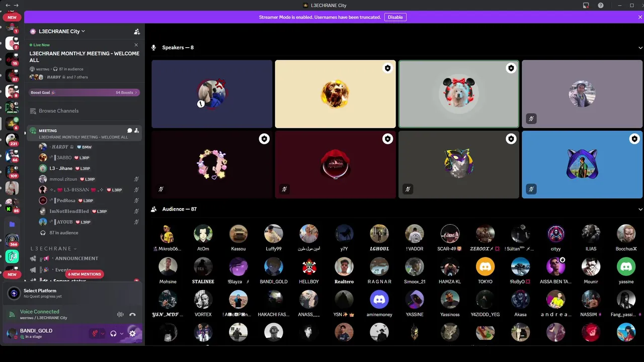Image resolution: width=644 pixels, height=362 pixels.
Task: Open the OSMO server icon in sidebar
Action: pos(12,107)
